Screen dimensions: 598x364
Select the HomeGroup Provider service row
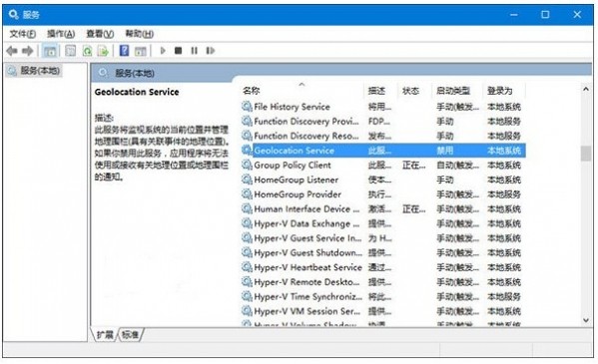pos(383,194)
